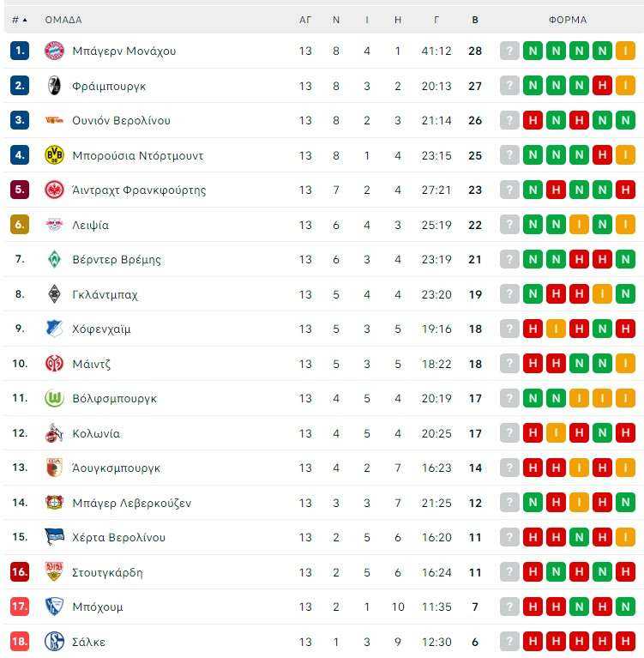Sort standings by the ΑΓ matches column
The image size is (644, 658).
(x=305, y=20)
